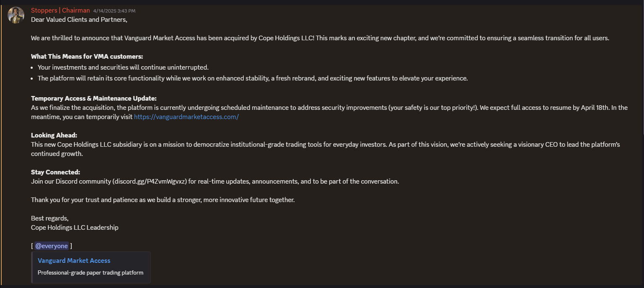The image size is (644, 288).
Task: Click the Best regards line
Action: pos(50,218)
